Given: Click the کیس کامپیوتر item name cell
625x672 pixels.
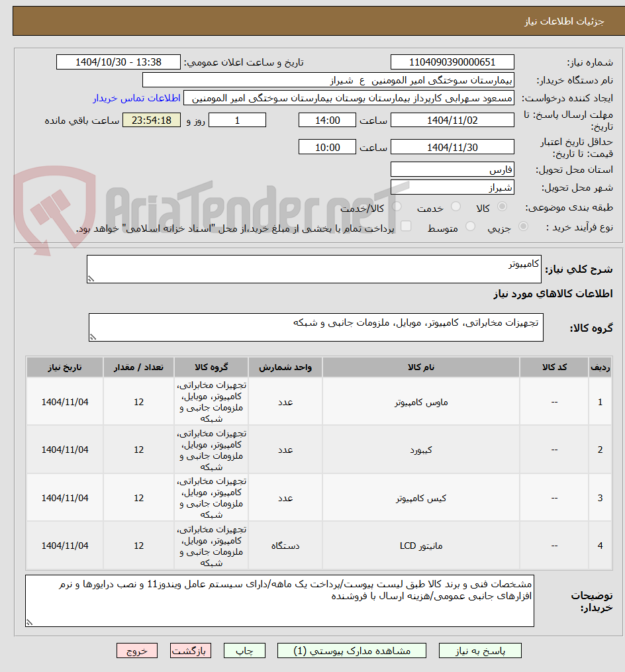Looking at the screenshot, I should point(421,498).
